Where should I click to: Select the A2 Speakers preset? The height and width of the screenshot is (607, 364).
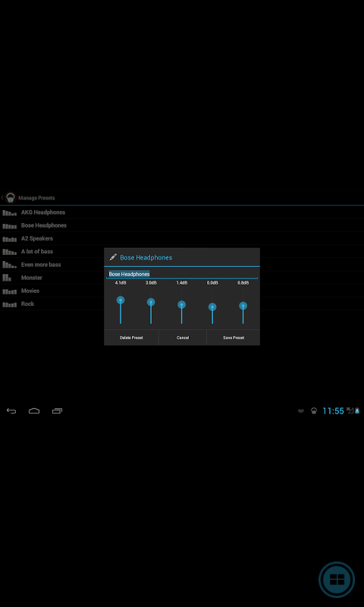point(37,239)
